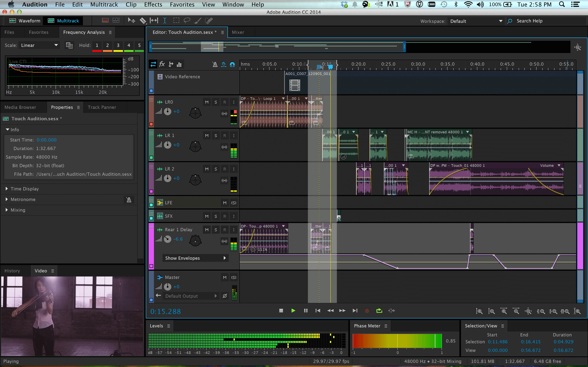
Task: Expand the Mixing panel section
Action: coord(6,210)
